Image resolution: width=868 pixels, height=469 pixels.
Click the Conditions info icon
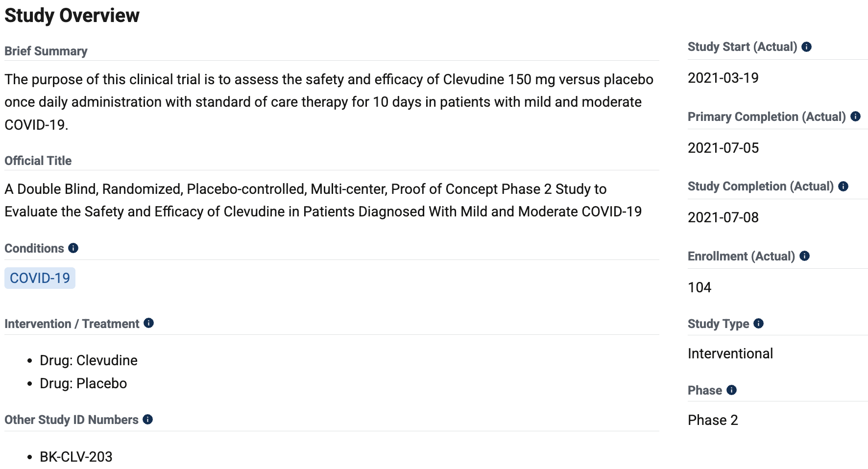point(73,248)
